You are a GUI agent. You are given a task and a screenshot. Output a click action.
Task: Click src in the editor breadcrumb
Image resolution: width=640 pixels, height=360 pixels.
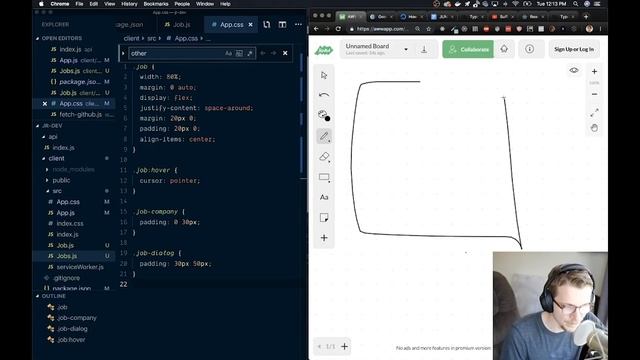tap(151, 38)
